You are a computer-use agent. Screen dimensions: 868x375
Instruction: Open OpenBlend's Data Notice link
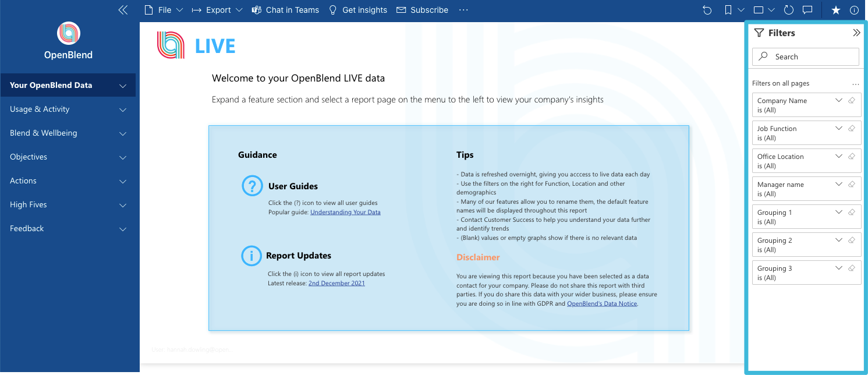(x=603, y=303)
